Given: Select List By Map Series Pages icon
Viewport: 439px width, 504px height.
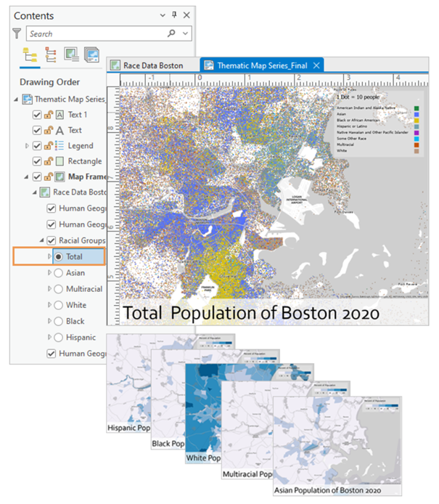Looking at the screenshot, I should pyautogui.click(x=91, y=54).
